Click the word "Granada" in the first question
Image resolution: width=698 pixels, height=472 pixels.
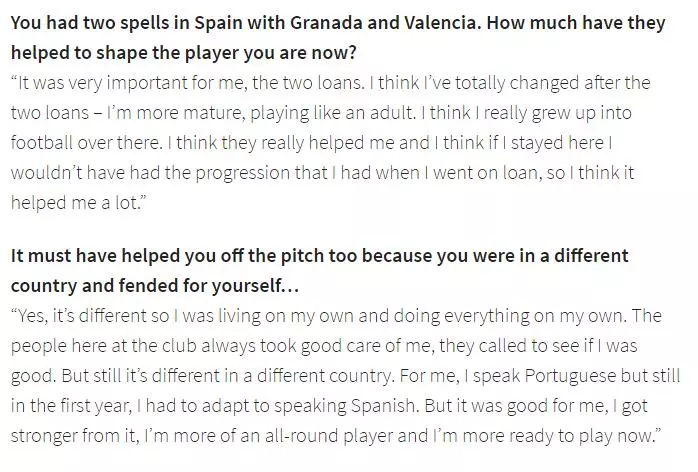coord(326,22)
